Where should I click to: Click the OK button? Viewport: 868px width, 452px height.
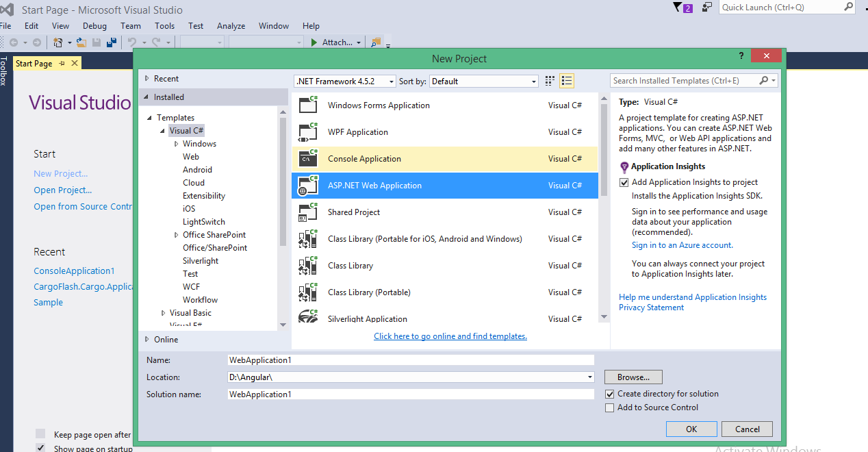(x=691, y=429)
